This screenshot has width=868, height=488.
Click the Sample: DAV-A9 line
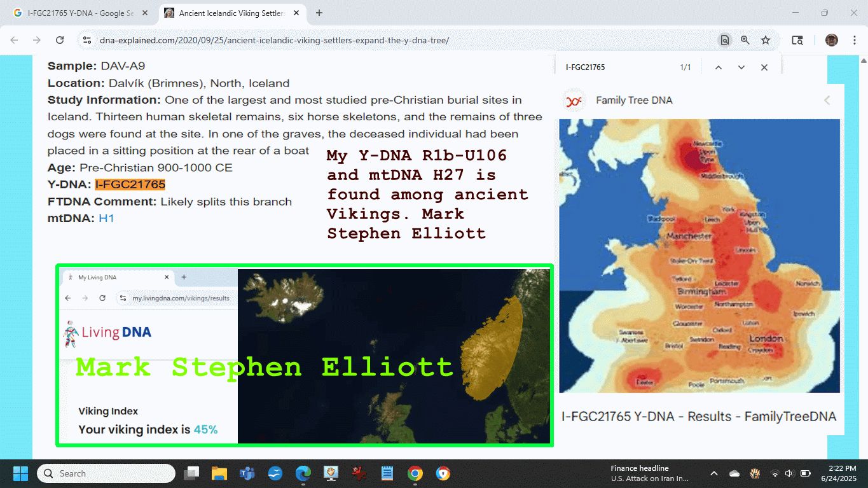click(97, 66)
